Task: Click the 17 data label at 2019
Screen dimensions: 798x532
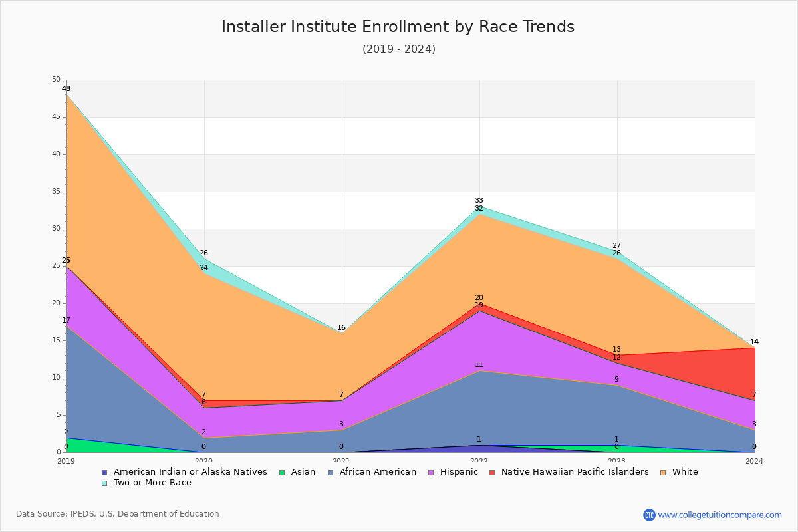Action: tap(66, 321)
